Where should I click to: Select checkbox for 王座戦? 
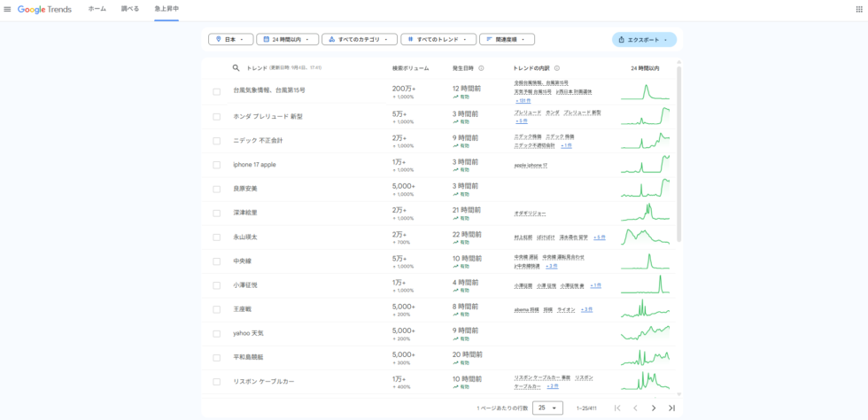[x=216, y=309]
